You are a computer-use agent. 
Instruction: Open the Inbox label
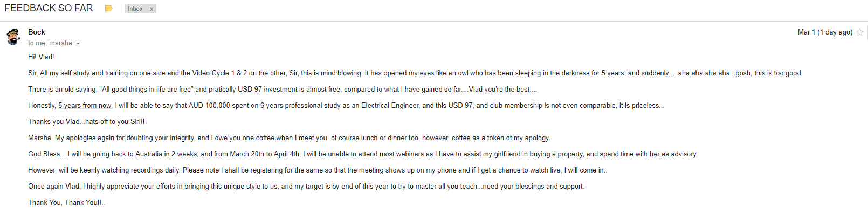[135, 9]
